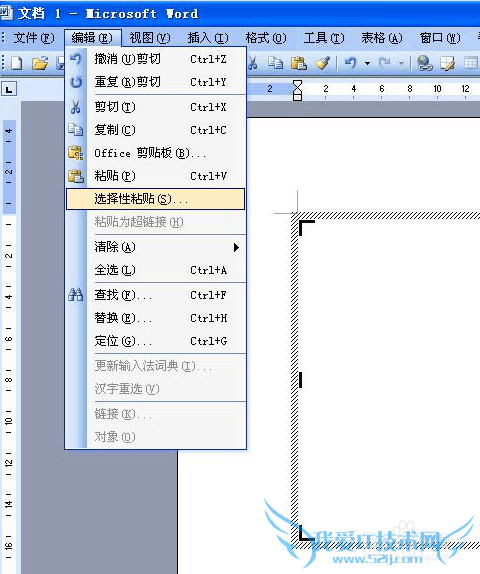The width and height of the screenshot is (480, 574).
Task: Choose 重复(R)剪切 in the menu
Action: 155,82
